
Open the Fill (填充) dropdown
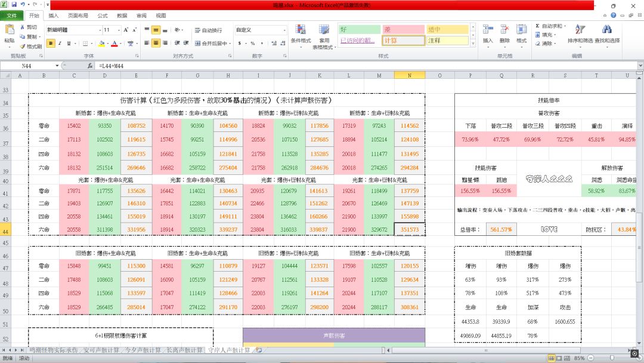546,35
